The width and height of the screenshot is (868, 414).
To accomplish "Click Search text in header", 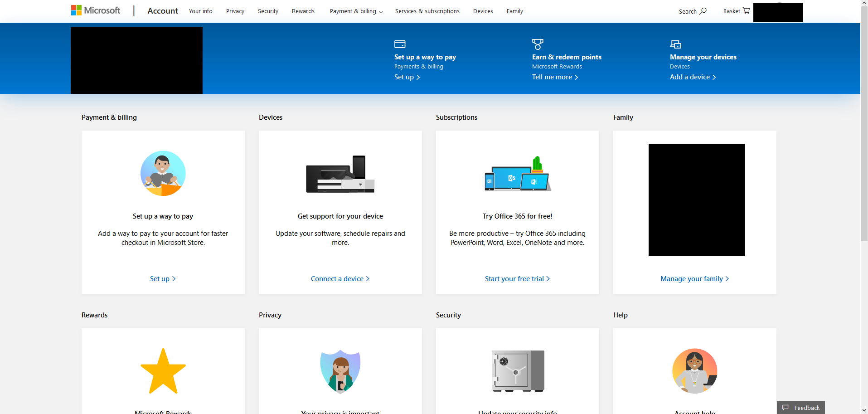I will tap(688, 12).
